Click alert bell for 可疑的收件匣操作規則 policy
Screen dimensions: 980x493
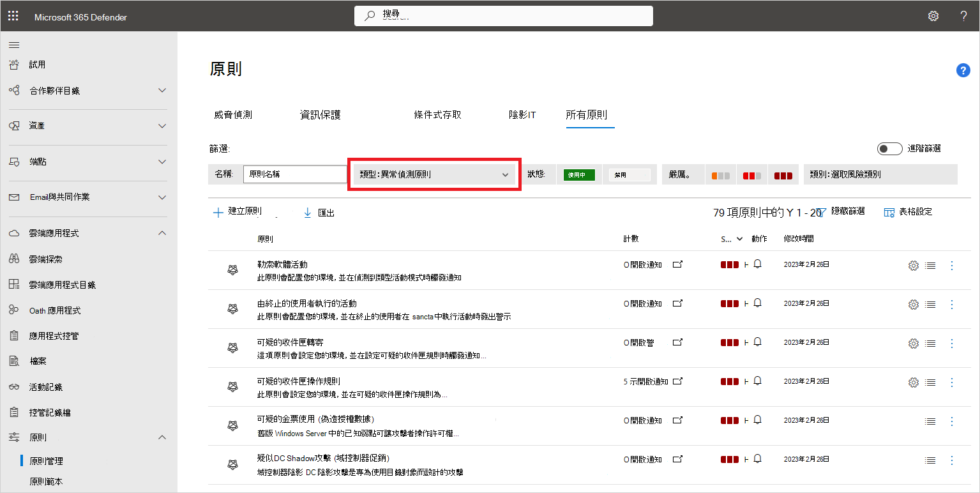tap(758, 381)
